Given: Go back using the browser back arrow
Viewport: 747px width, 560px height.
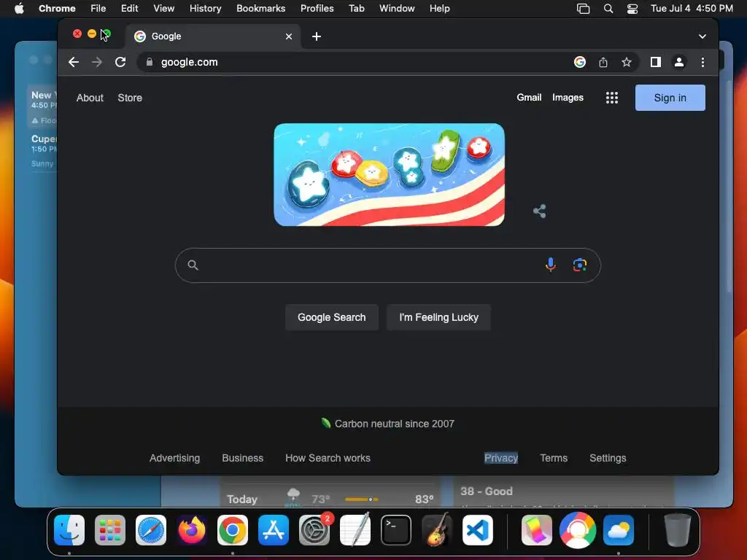Looking at the screenshot, I should (x=74, y=62).
